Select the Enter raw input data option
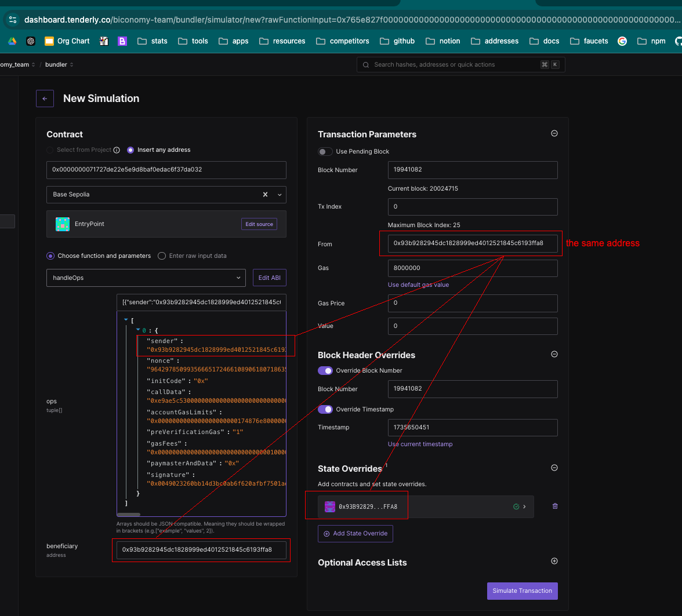 click(x=162, y=256)
